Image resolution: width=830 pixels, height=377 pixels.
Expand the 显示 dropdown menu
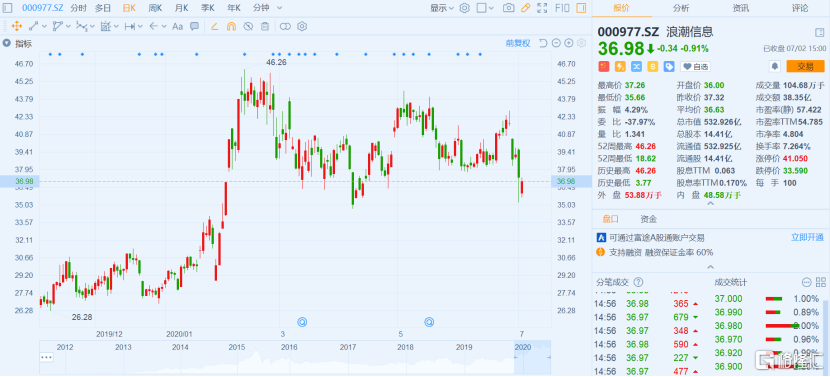tap(442, 8)
